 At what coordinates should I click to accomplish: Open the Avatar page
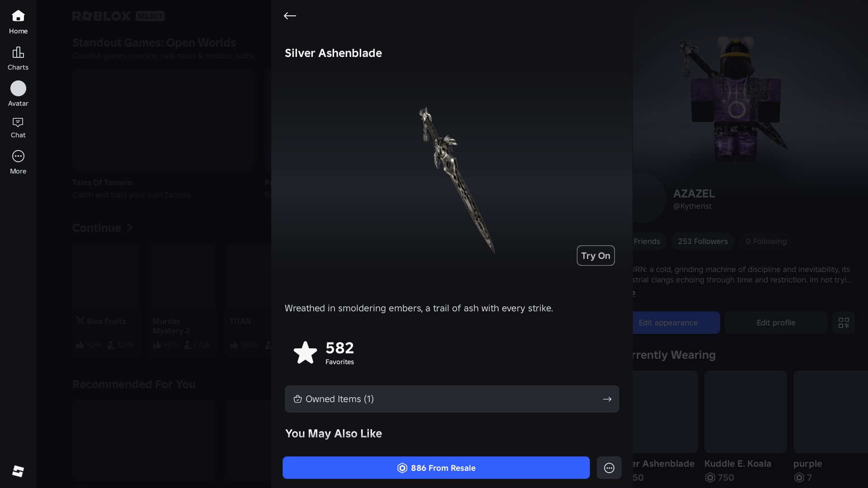[18, 94]
